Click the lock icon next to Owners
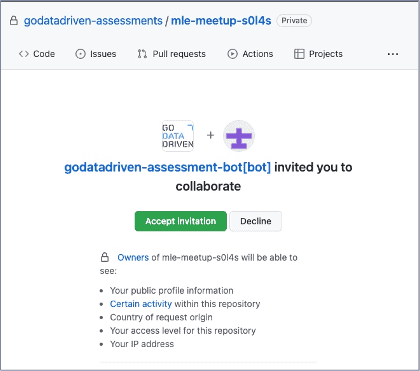The width and height of the screenshot is (420, 371). coord(105,257)
